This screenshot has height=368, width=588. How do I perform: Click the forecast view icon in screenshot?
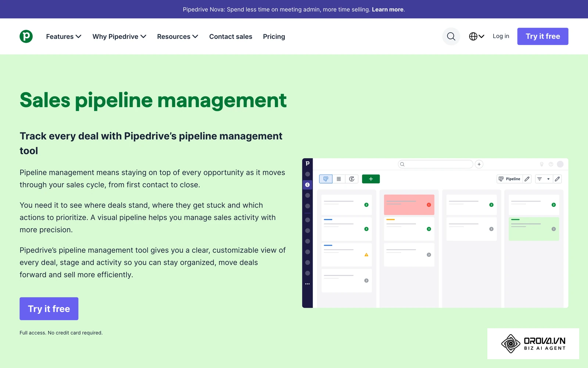352,179
